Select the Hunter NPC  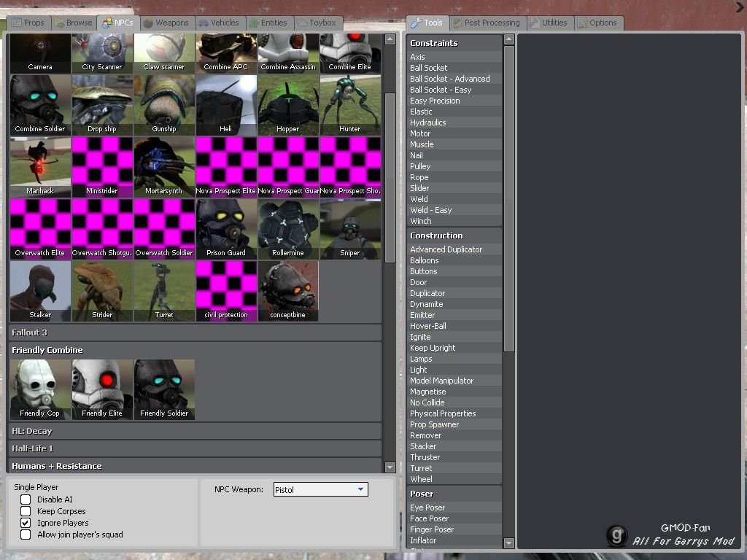pyautogui.click(x=349, y=105)
